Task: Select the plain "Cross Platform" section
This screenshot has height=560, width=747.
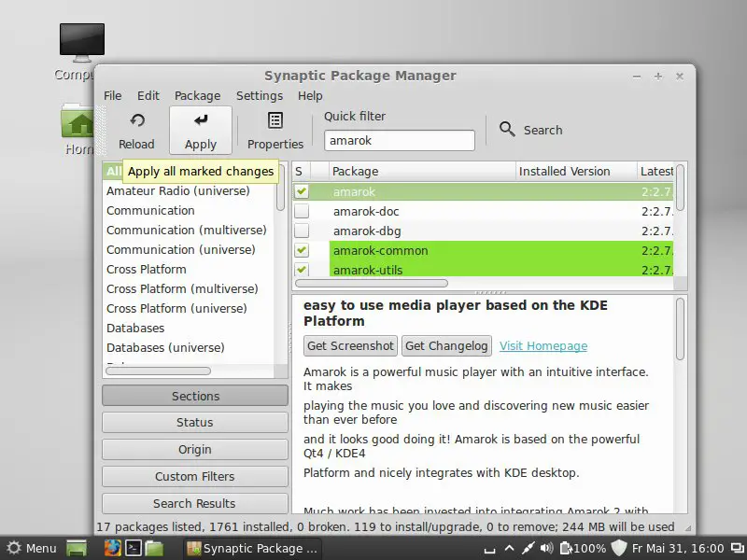Action: (x=147, y=269)
